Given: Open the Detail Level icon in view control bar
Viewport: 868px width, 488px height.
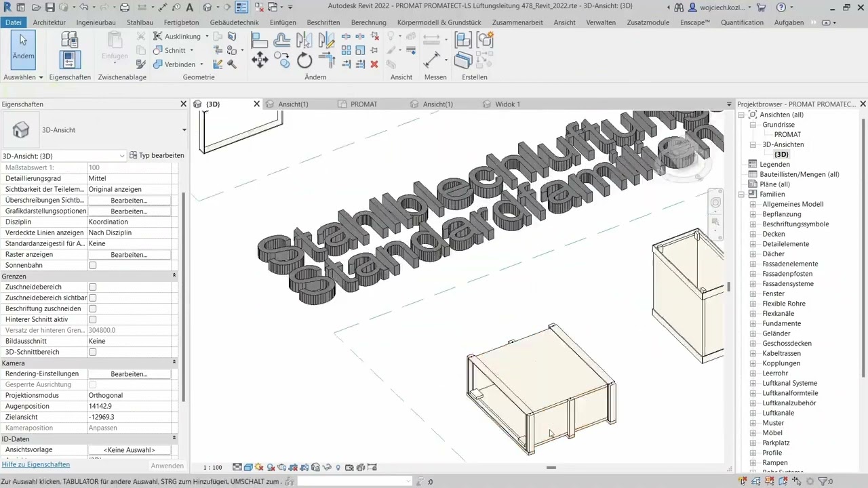Looking at the screenshot, I should click(237, 467).
